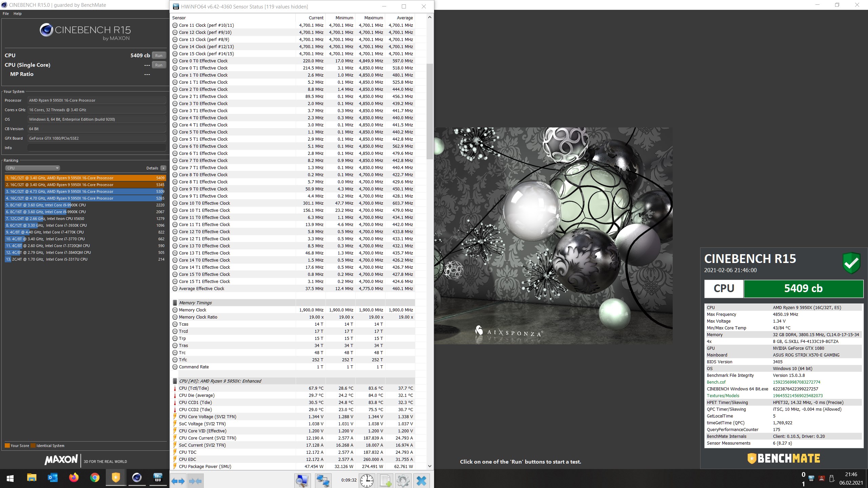Start logging with the sheet-plus icon
Screen dimensions: 868x488
point(386,481)
